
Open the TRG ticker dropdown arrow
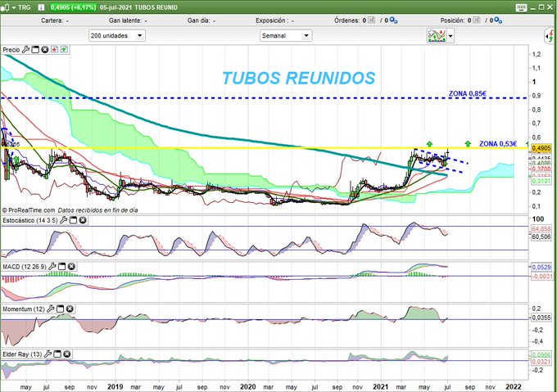(14, 7)
